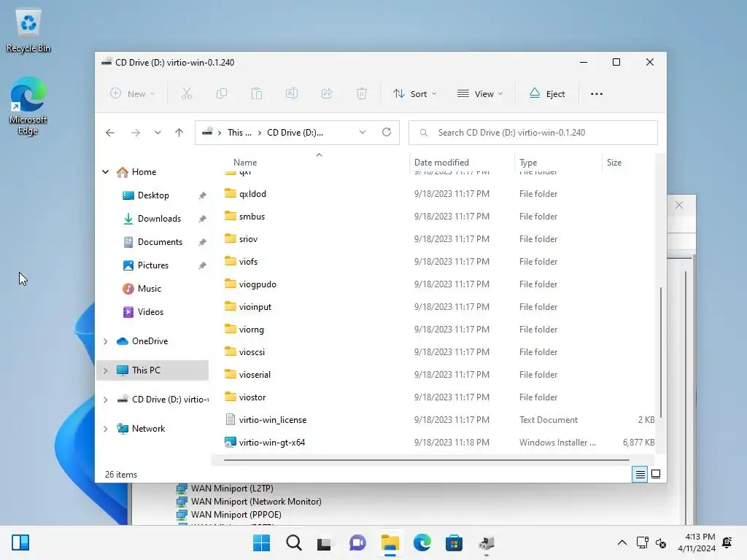Viewport: 747px width, 560px height.
Task: Click the Copy icon in toolbar
Action: coord(222,94)
